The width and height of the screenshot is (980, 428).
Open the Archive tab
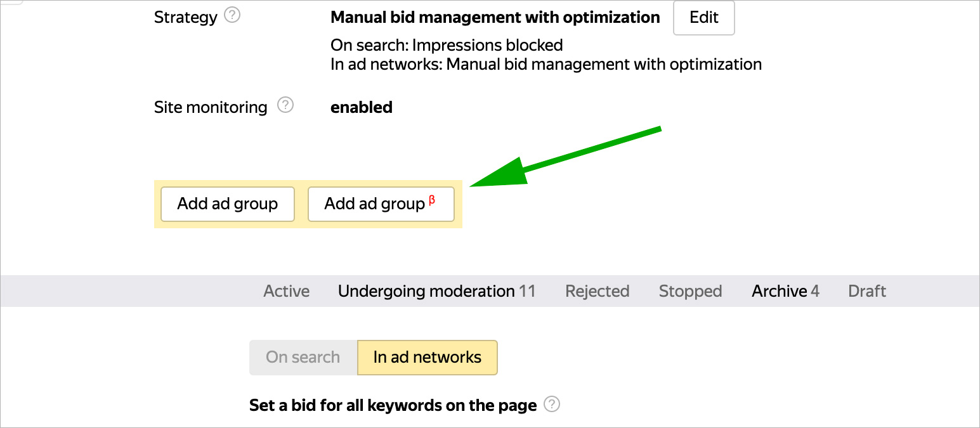[785, 291]
